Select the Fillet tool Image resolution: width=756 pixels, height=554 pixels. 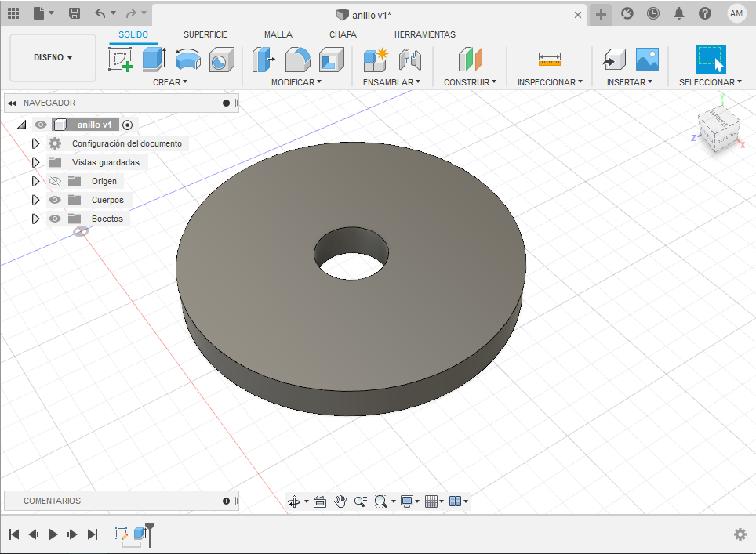297,60
